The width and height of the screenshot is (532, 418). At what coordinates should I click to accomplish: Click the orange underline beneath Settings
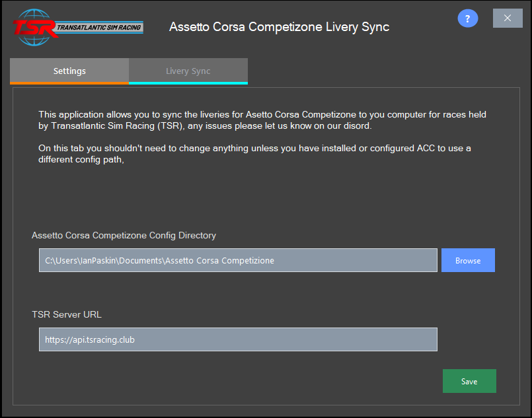point(69,83)
